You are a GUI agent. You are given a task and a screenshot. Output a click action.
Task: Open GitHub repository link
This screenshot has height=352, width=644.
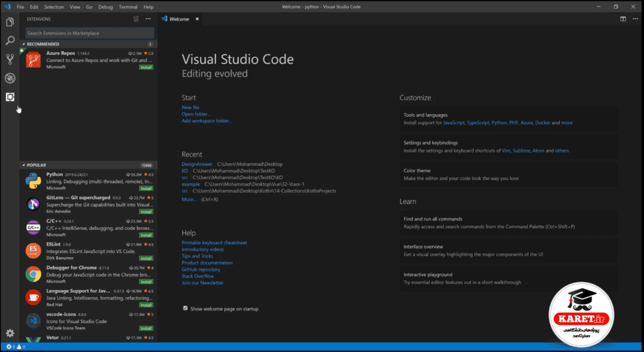201,270
